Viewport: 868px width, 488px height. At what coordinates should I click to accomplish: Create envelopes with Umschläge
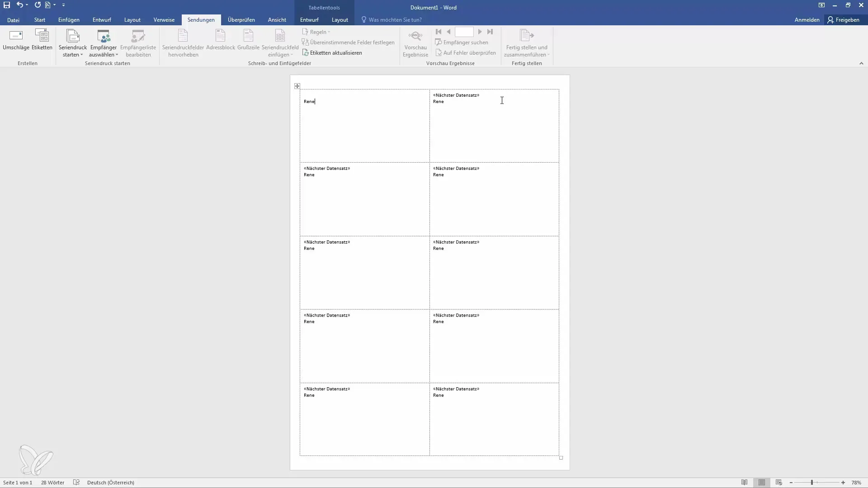pos(16,40)
